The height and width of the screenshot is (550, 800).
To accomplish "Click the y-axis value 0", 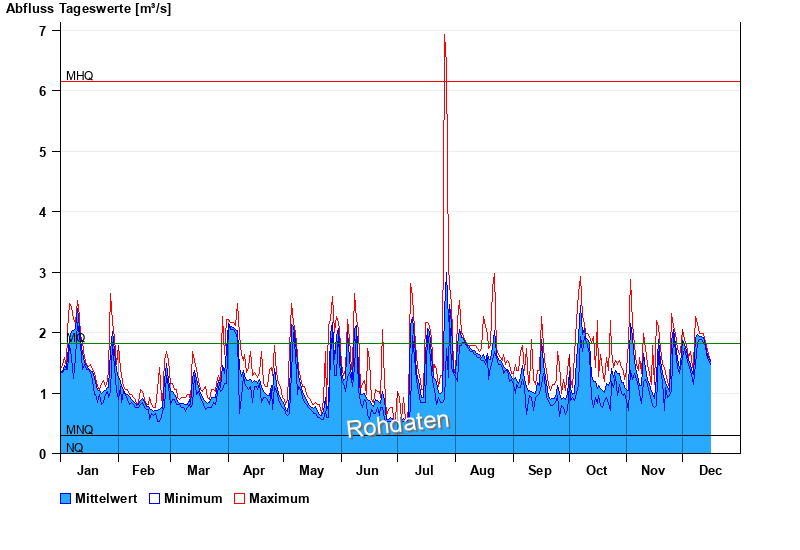I will click(x=43, y=454).
